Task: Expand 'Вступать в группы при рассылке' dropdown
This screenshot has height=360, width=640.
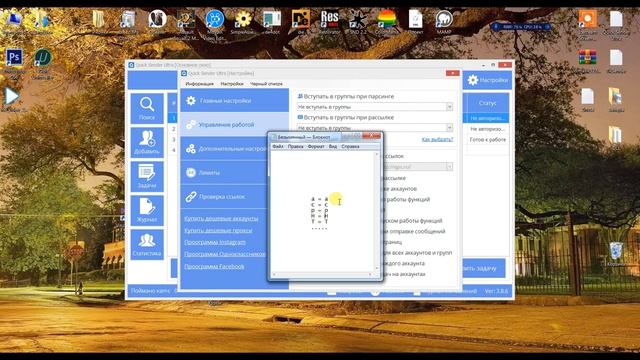Action: pyautogui.click(x=449, y=128)
